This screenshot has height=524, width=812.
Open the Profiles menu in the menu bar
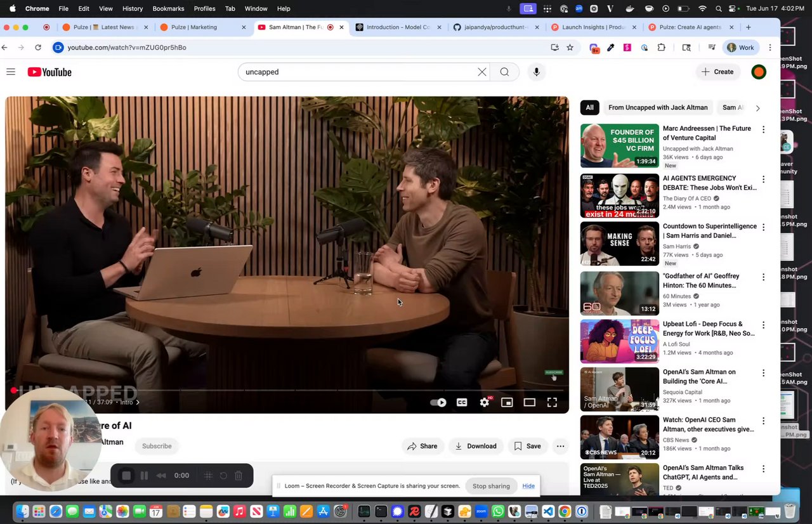coord(205,8)
